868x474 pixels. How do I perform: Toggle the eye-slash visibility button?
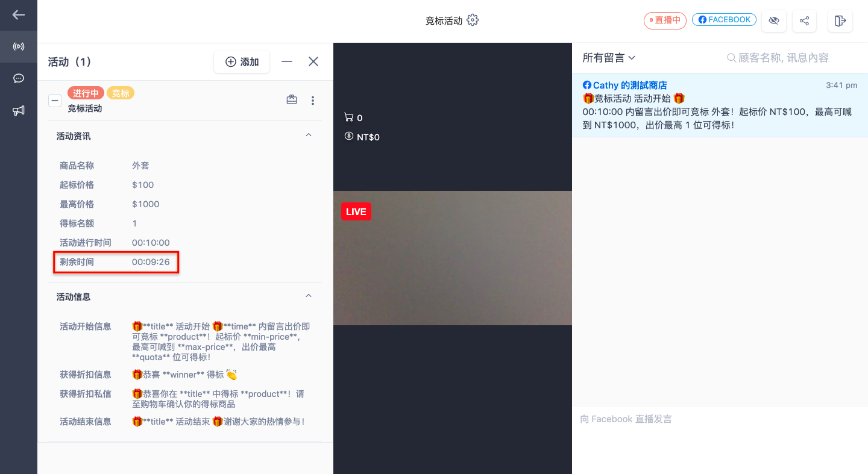(x=774, y=20)
